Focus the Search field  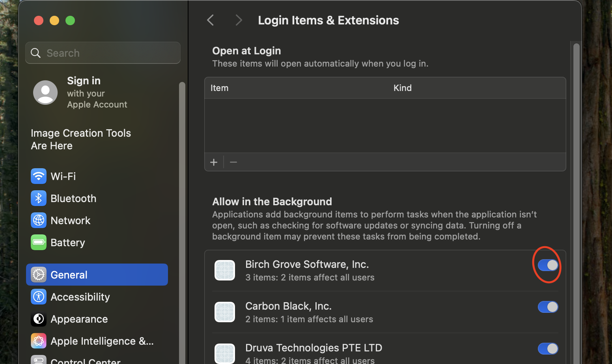pyautogui.click(x=103, y=53)
